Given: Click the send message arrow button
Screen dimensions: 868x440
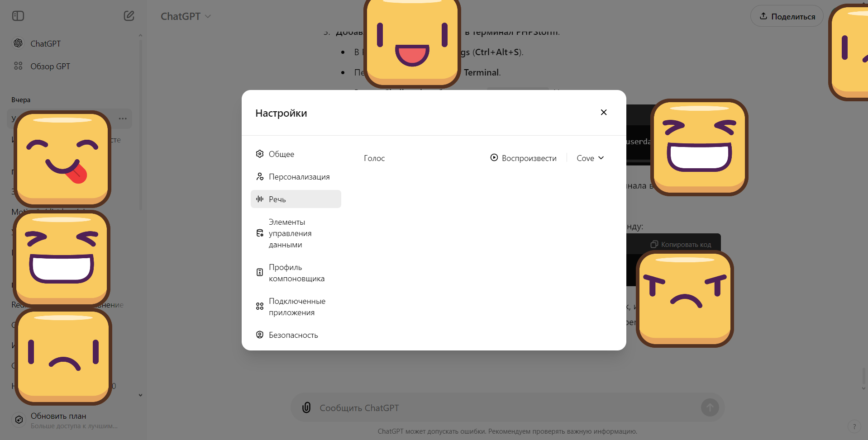Looking at the screenshot, I should click(x=710, y=407).
